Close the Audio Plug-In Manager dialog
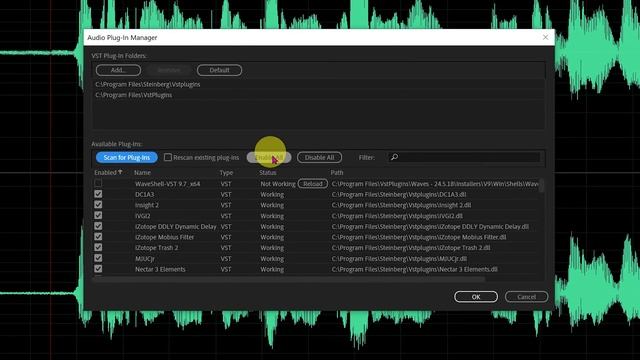The image size is (640, 360). 546,37
